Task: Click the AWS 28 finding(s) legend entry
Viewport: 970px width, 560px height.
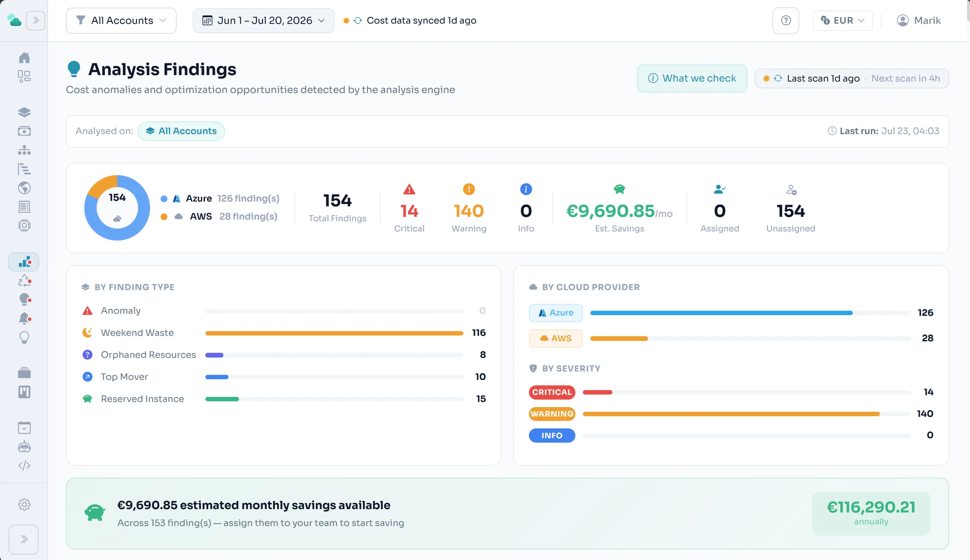Action: [x=219, y=217]
